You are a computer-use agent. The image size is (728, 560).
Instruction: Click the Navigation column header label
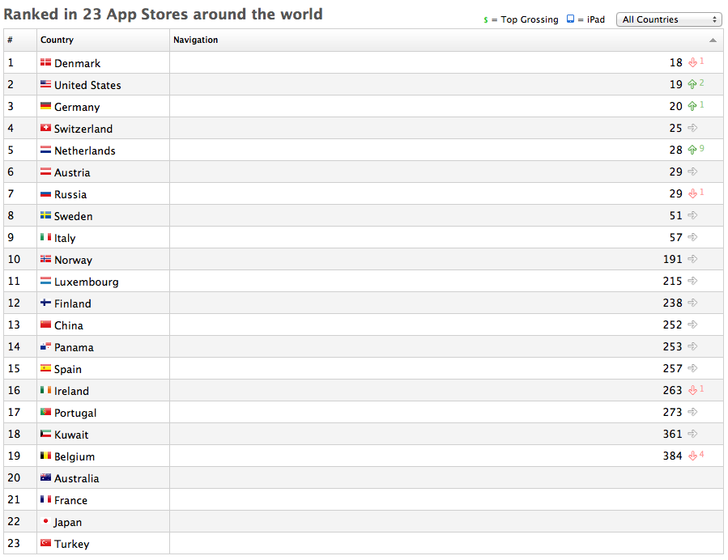195,40
